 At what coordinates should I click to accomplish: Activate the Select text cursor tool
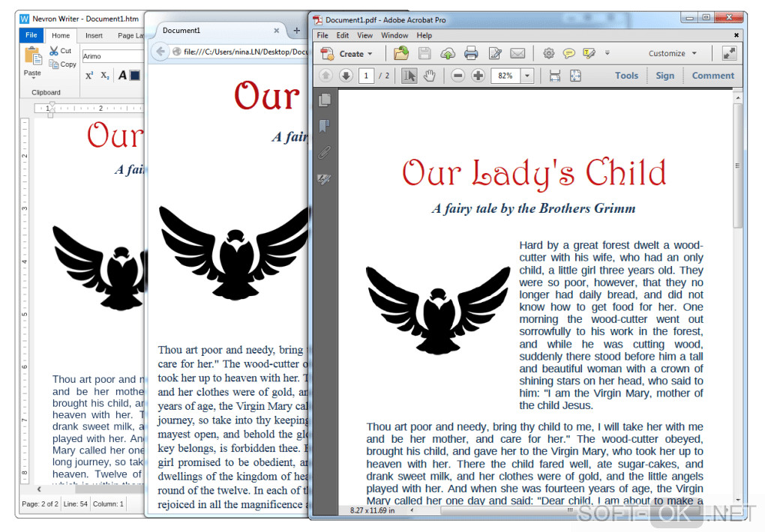(x=409, y=76)
